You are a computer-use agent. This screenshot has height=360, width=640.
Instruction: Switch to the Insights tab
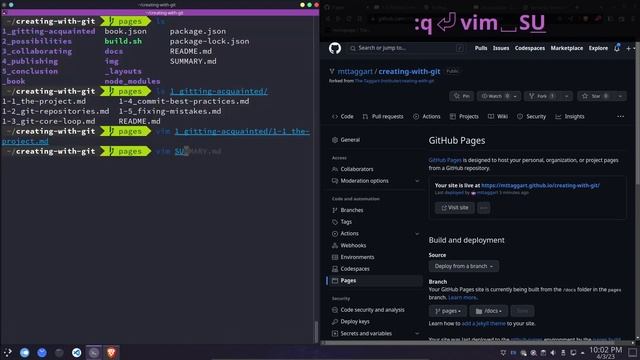[570, 117]
